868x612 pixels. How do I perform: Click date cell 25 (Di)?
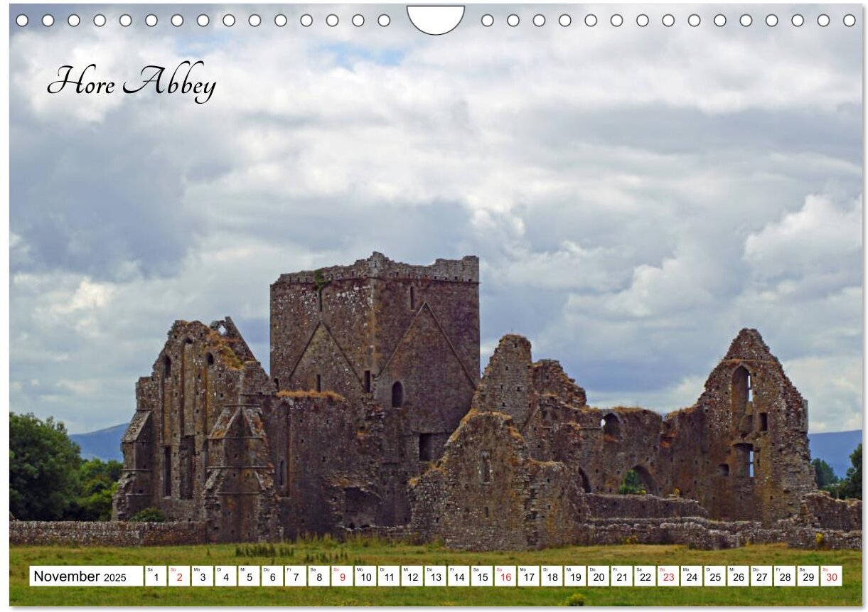pos(715,576)
